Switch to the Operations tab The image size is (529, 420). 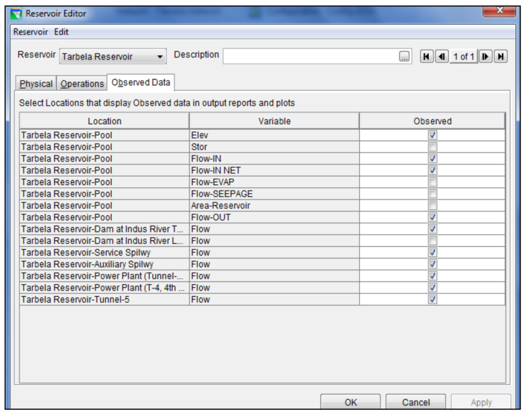point(82,84)
